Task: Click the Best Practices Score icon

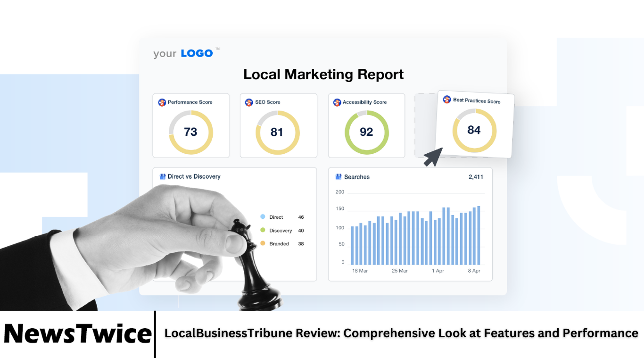Action: [447, 100]
